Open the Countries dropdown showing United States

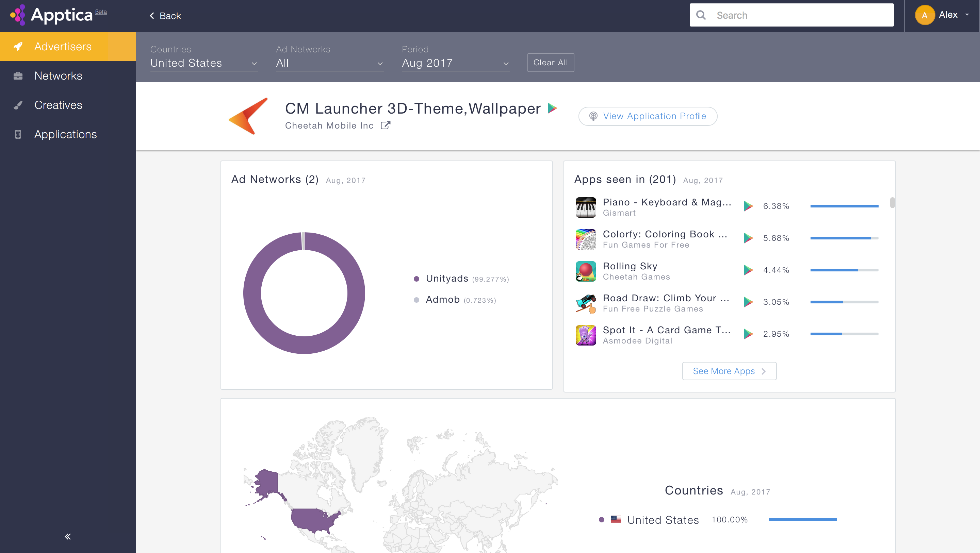204,63
